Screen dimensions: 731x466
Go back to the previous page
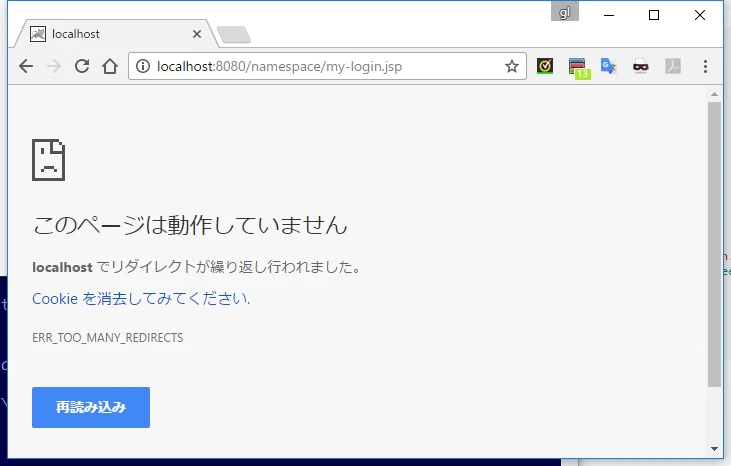[x=26, y=66]
